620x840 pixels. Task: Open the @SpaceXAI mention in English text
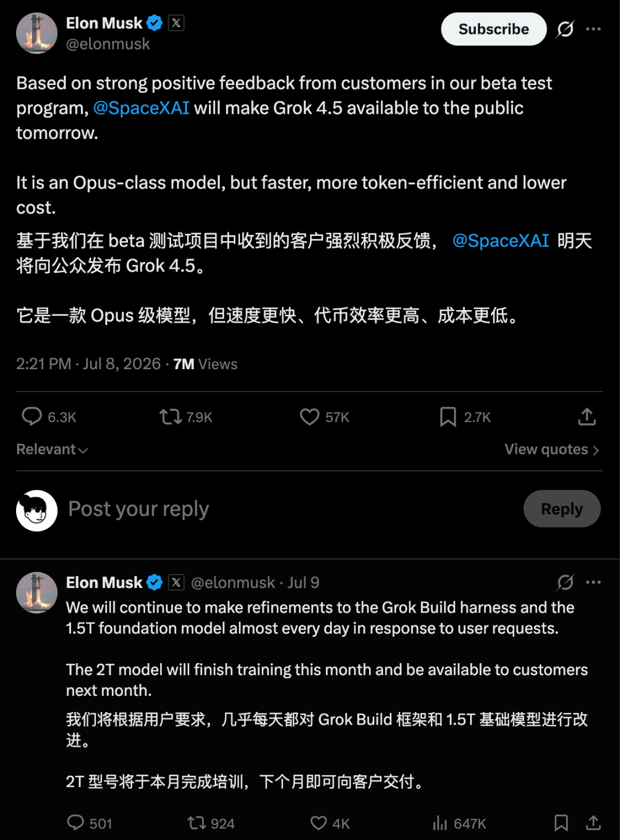click(141, 108)
